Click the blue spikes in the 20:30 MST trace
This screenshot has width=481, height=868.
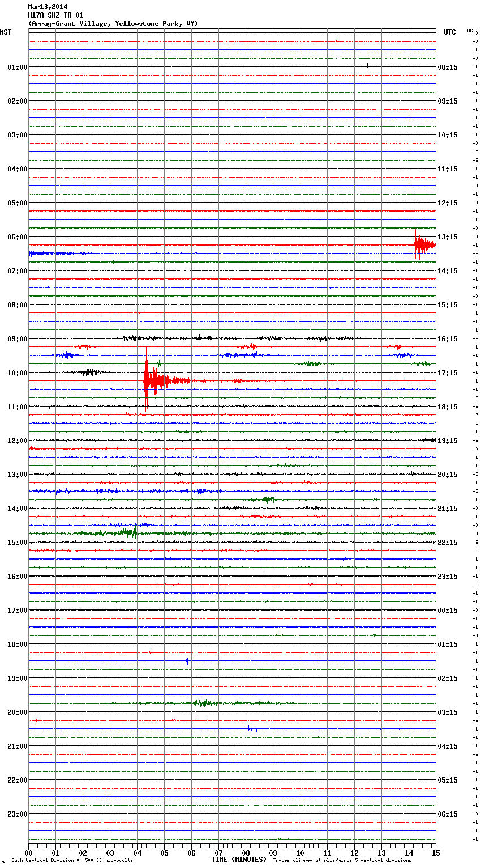pos(252,729)
